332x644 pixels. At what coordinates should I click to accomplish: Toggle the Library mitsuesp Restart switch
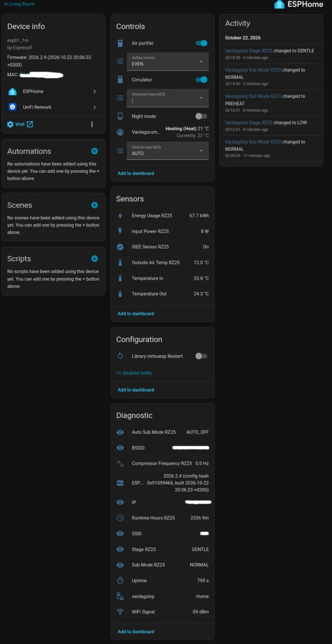click(x=201, y=356)
